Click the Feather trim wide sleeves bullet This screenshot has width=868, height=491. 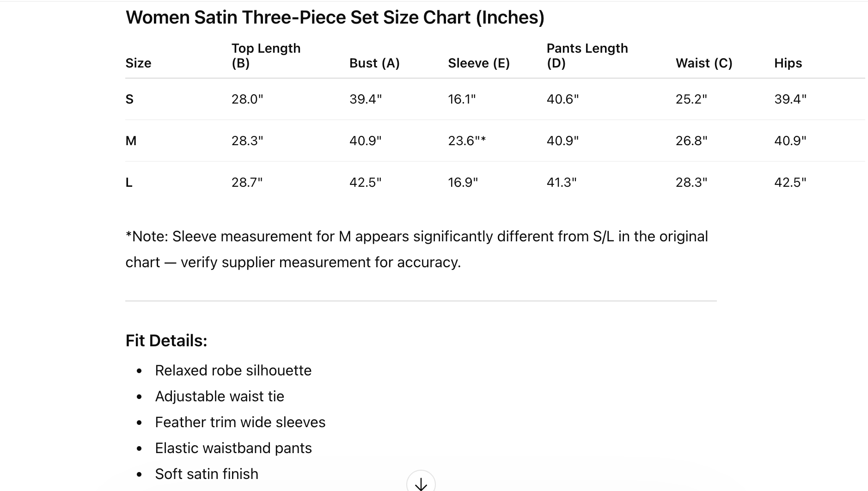[x=240, y=422]
